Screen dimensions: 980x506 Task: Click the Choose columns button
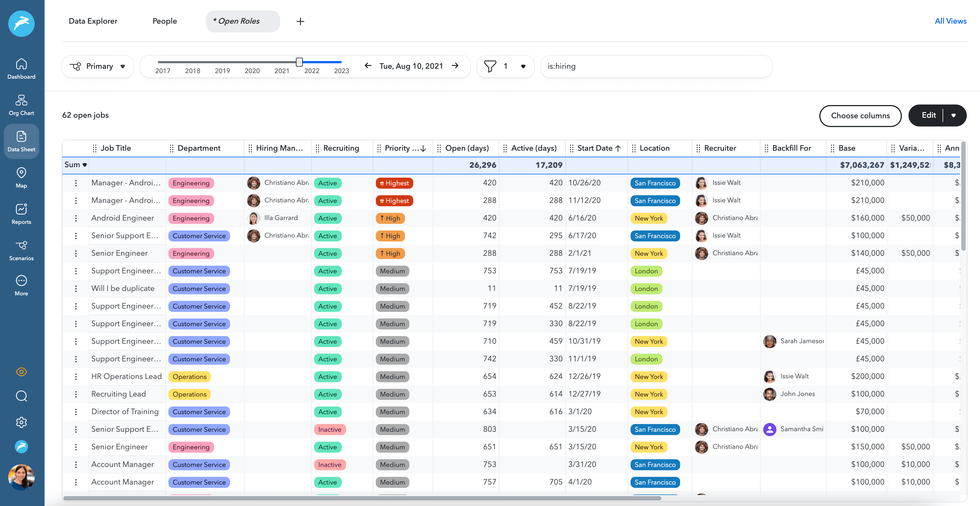(860, 116)
